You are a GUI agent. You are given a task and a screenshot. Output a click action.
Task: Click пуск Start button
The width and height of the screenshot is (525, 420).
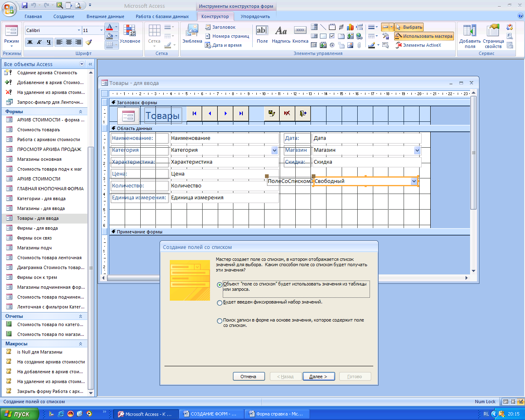tap(19, 414)
